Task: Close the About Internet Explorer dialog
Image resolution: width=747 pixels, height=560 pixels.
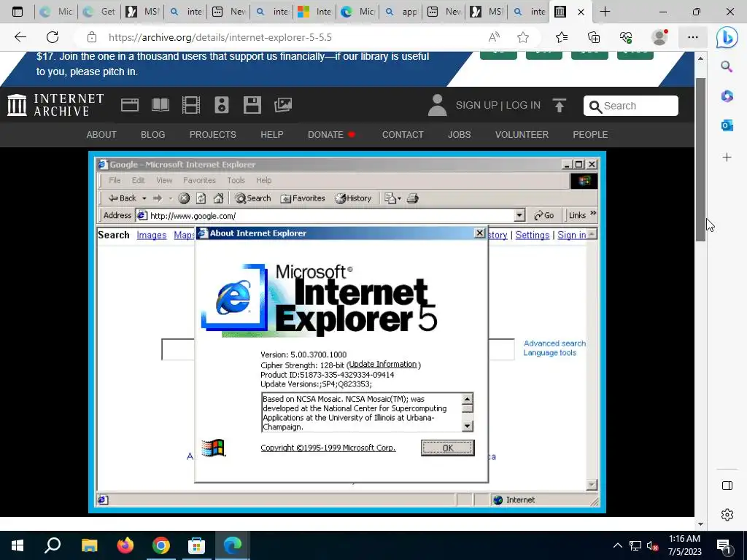Action: click(480, 233)
